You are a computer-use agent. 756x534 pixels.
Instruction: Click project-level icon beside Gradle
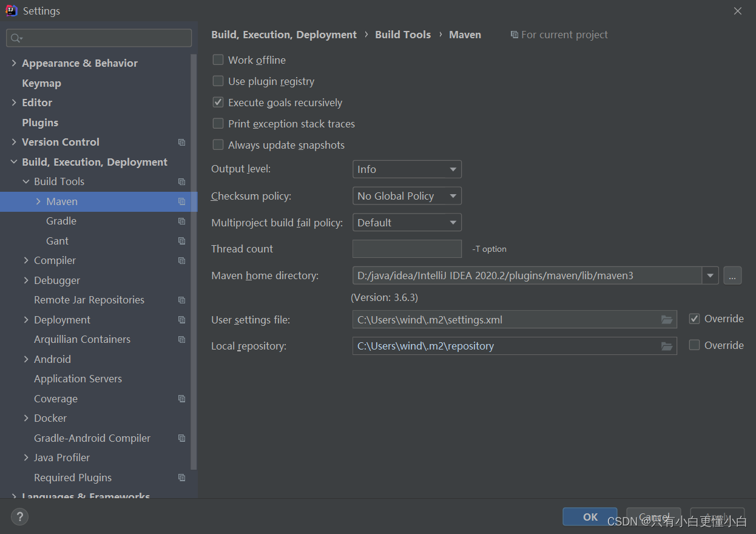(181, 221)
